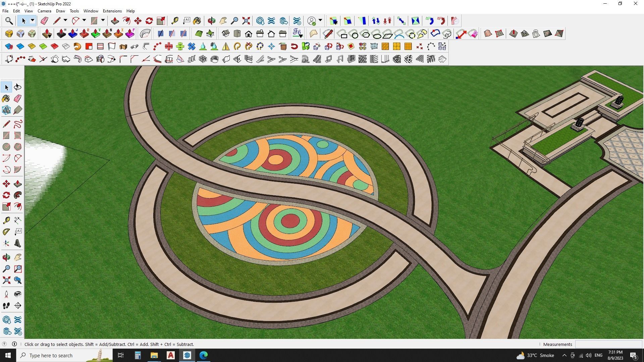Select the Paint Bucket tool in left toolbar

[x=6, y=98]
